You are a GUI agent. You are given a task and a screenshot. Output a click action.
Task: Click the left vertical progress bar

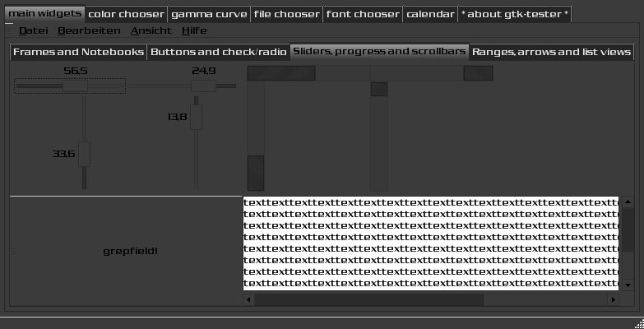point(256,136)
